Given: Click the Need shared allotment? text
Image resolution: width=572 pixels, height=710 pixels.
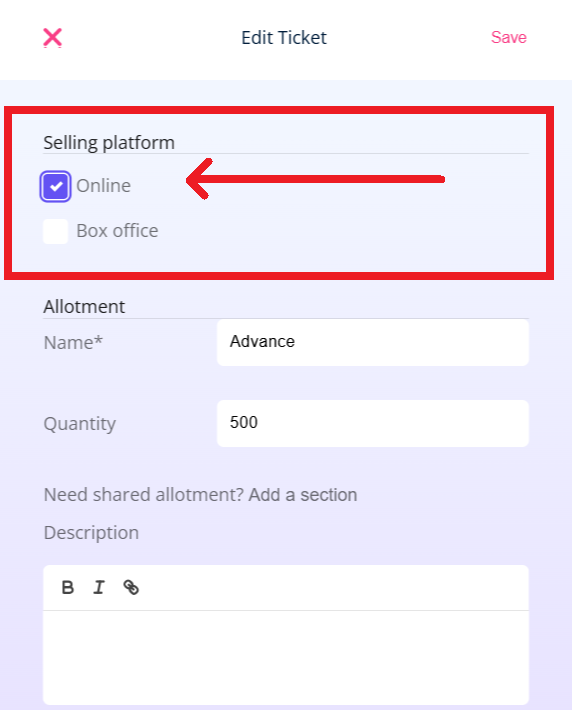Looking at the screenshot, I should (144, 495).
